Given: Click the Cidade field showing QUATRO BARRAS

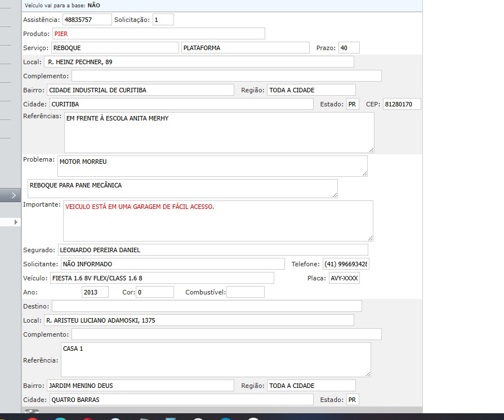Looking at the screenshot, I should 181,400.
